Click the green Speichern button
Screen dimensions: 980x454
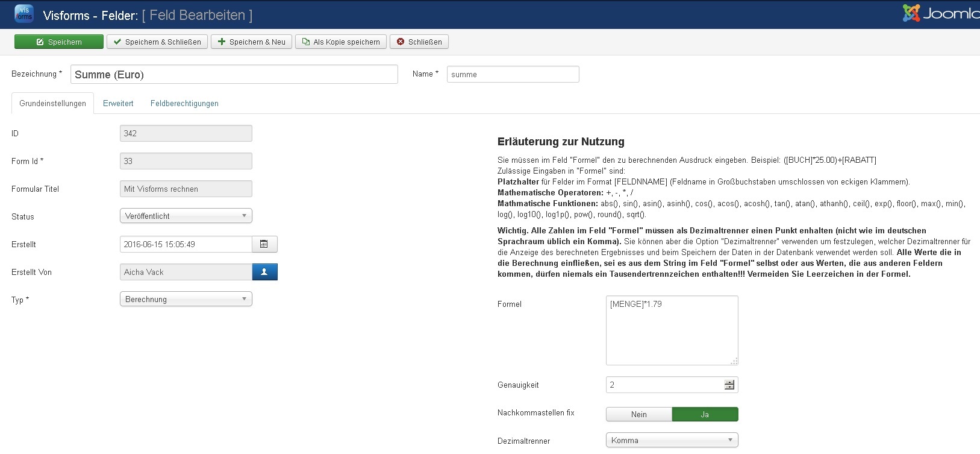point(59,42)
